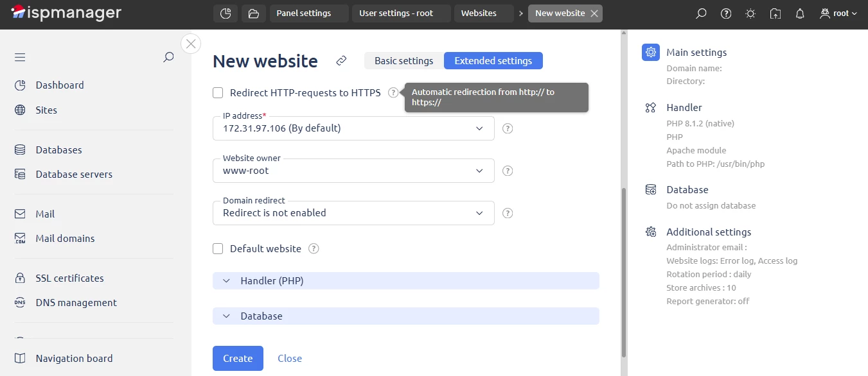The width and height of the screenshot is (868, 376).
Task: Click the file import icon in the header
Action: pyautogui.click(x=775, y=13)
